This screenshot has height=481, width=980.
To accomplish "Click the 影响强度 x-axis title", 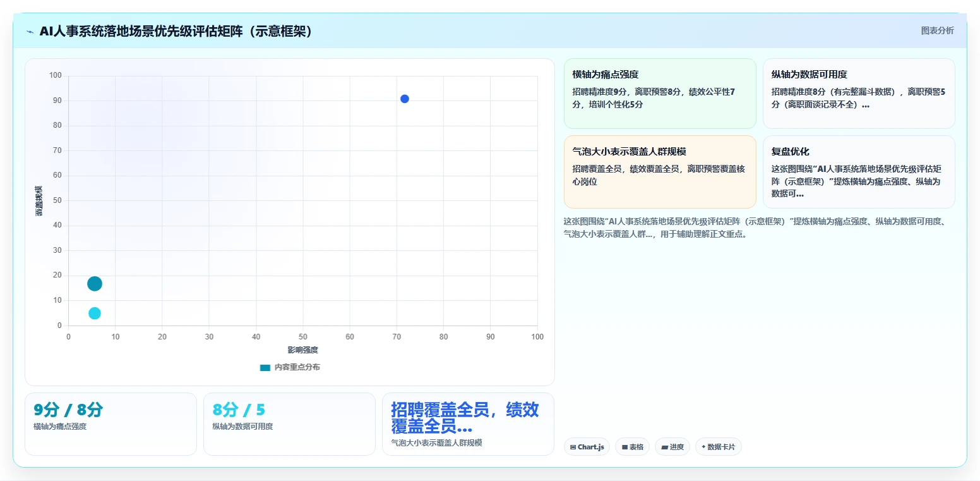I will click(302, 350).
